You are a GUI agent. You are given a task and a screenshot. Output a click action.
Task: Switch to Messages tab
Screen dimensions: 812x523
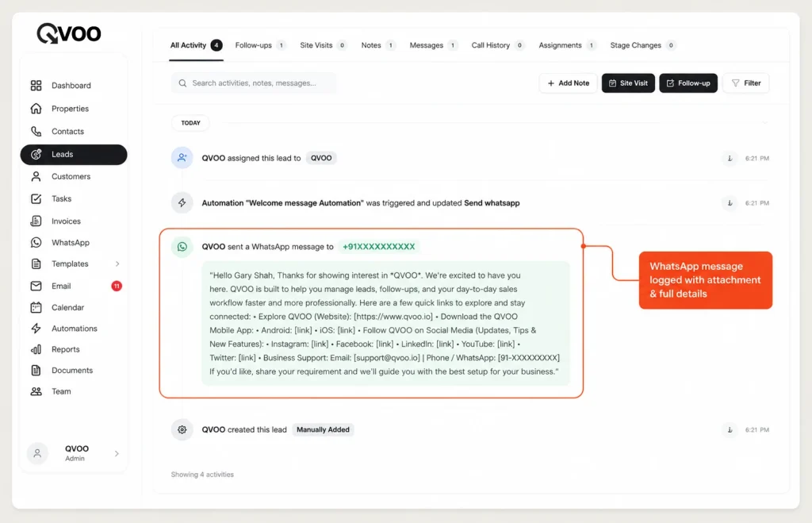[x=434, y=45]
